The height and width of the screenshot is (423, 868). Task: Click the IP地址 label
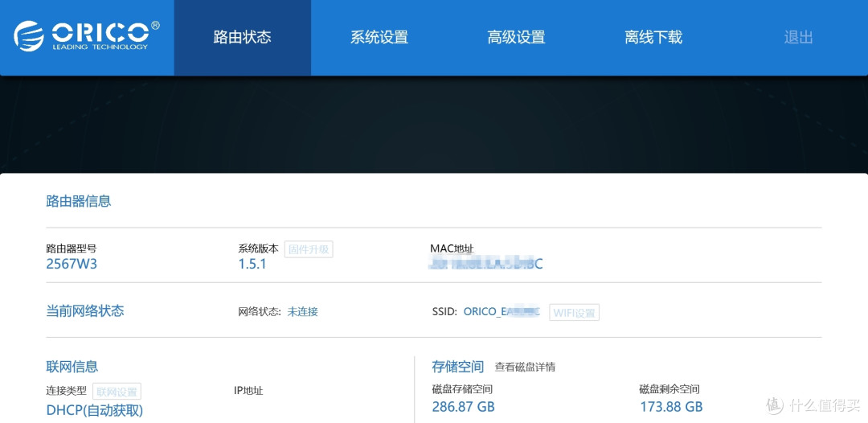point(248,391)
